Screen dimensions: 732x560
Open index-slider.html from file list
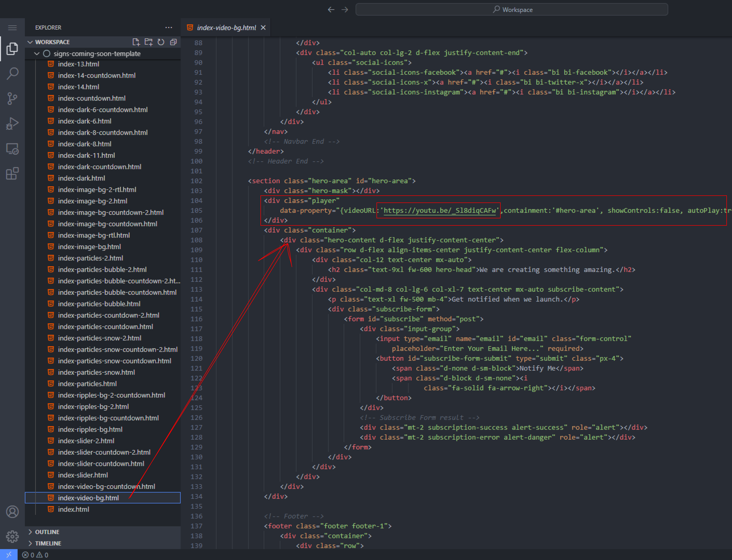point(83,475)
